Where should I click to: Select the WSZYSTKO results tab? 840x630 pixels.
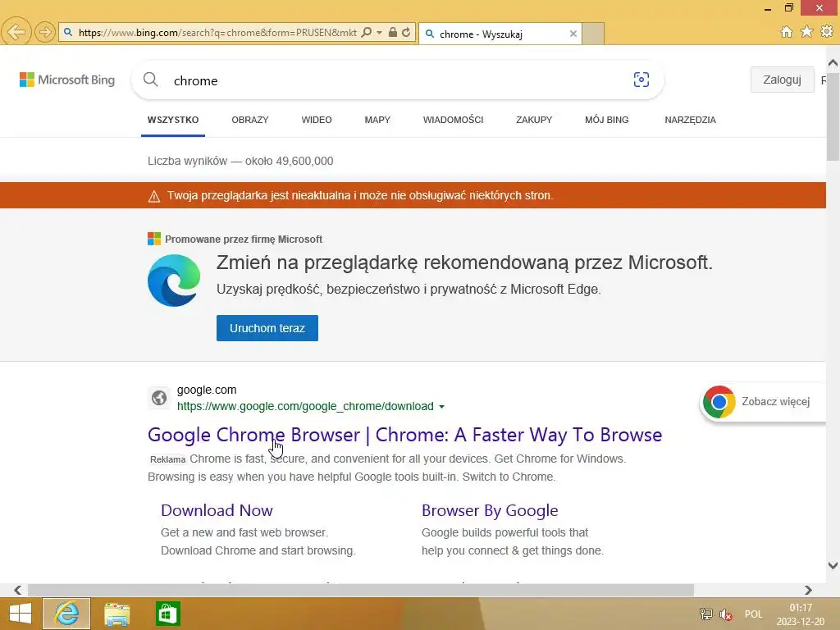pos(173,120)
